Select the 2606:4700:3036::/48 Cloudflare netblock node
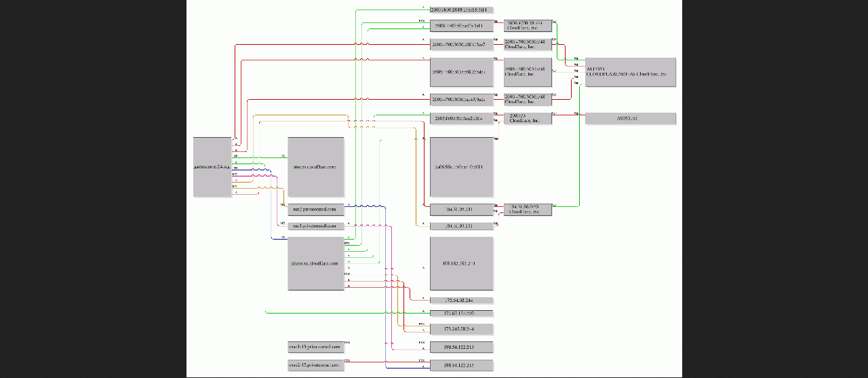The image size is (868, 378). click(528, 100)
